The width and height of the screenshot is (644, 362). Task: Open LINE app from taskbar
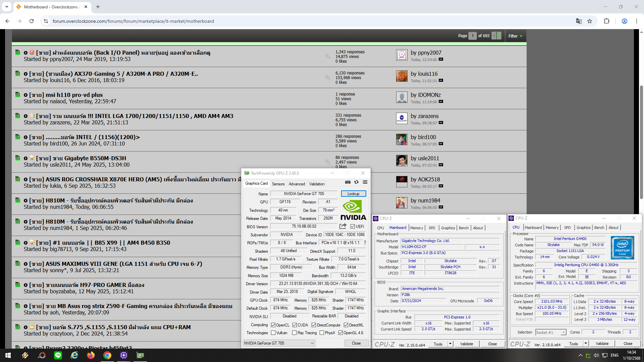58,355
